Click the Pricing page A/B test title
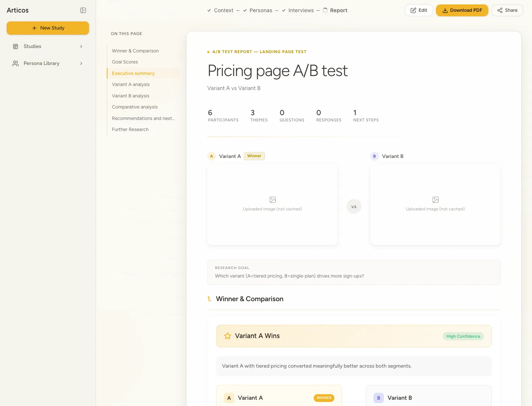The width and height of the screenshot is (532, 406). point(278,70)
